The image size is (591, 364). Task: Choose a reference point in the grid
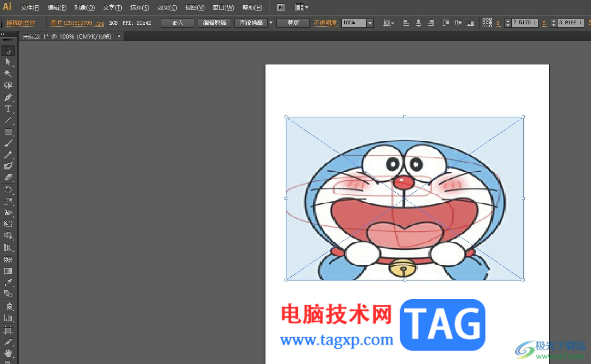(x=487, y=23)
